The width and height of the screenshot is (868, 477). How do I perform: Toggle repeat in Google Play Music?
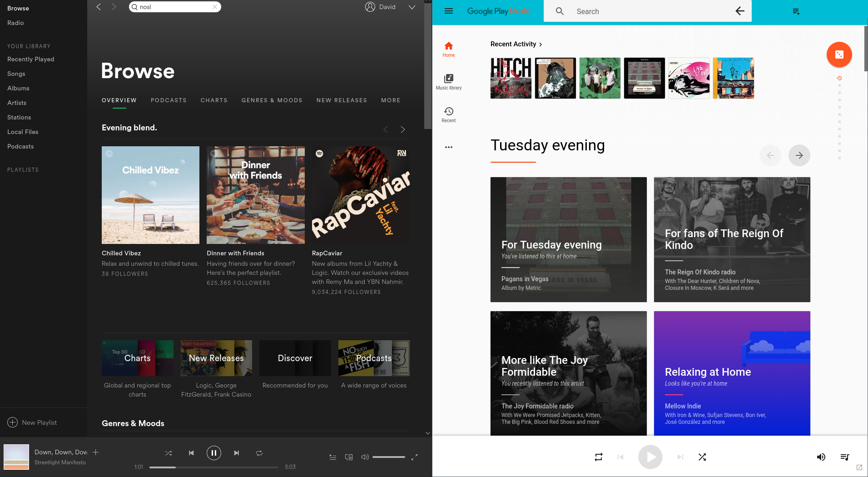pyautogui.click(x=599, y=457)
